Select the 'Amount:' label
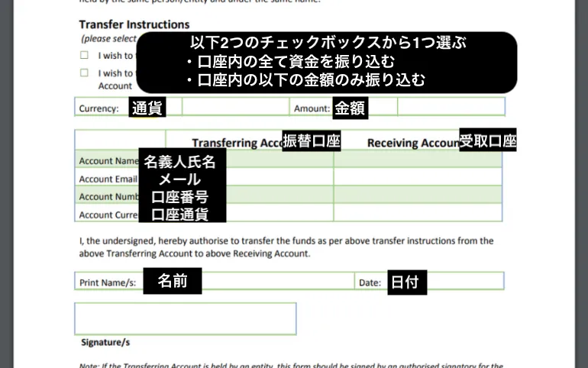 pyautogui.click(x=312, y=108)
